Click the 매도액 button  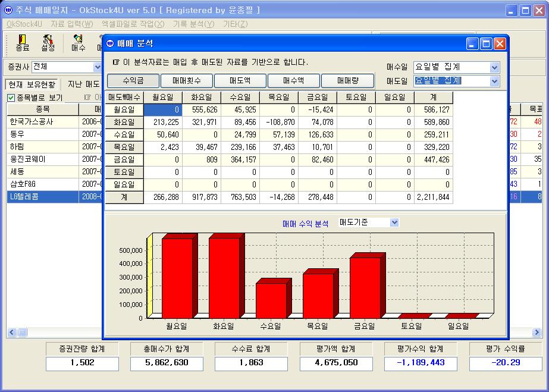tap(240, 81)
